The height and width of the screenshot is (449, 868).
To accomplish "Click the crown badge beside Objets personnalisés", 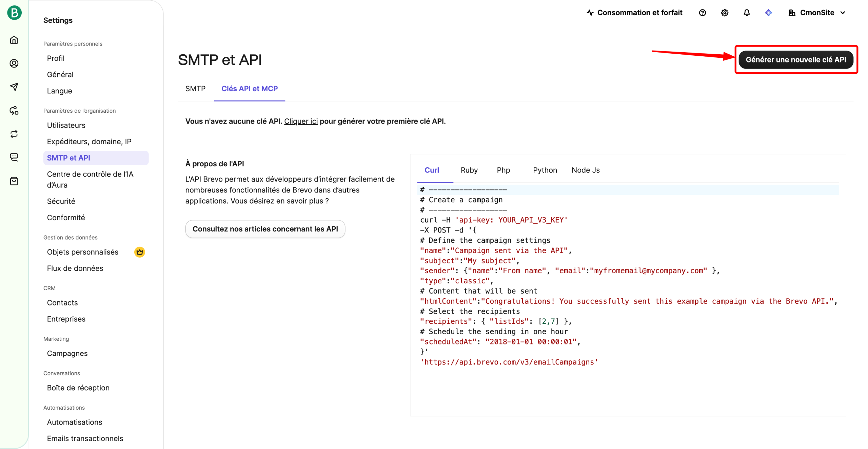I will click(x=139, y=252).
